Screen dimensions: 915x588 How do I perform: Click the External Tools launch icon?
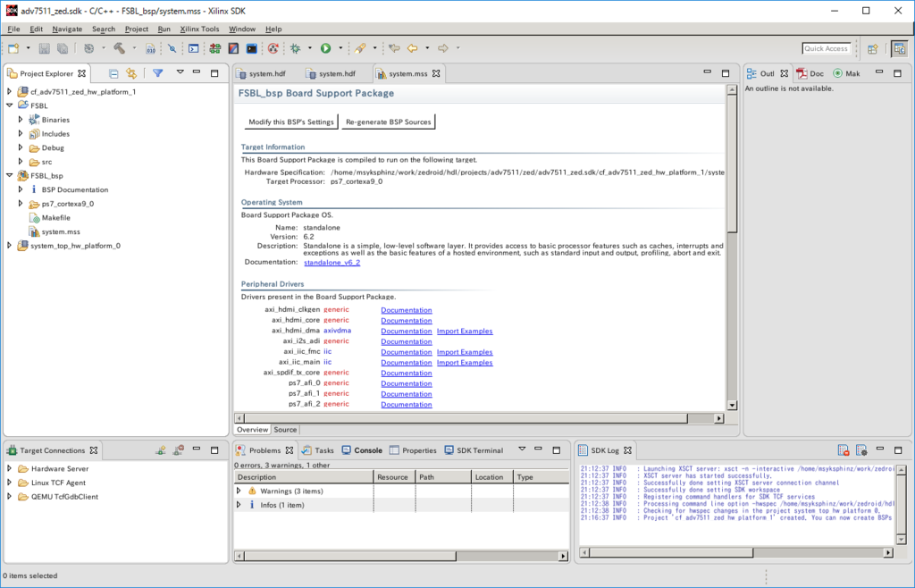coord(360,49)
